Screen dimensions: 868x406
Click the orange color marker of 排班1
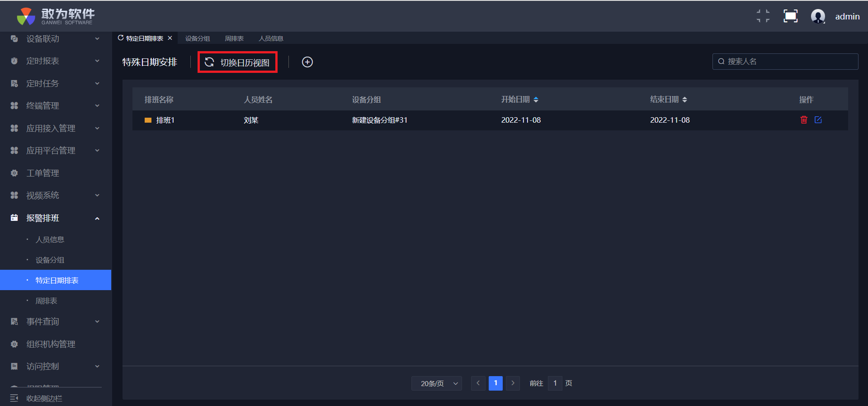[148, 120]
